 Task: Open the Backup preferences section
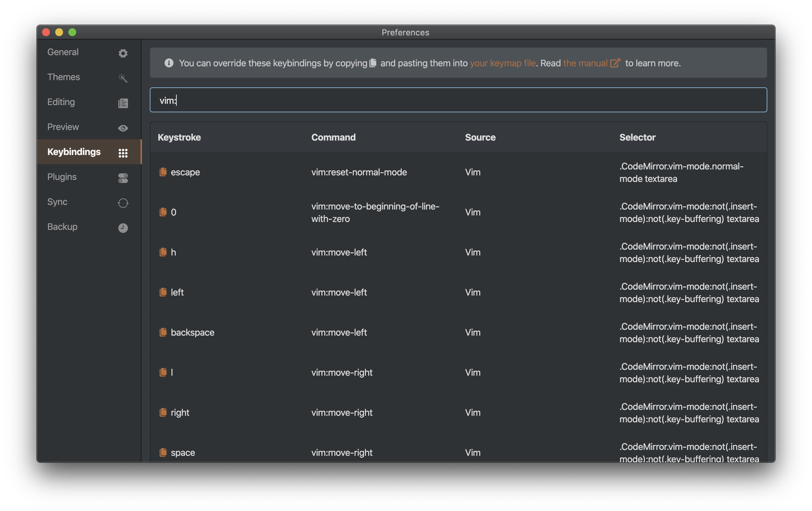click(62, 227)
